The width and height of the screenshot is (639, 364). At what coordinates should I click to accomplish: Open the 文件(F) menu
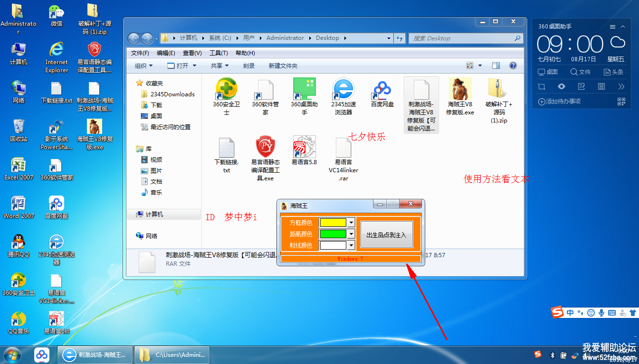point(140,53)
